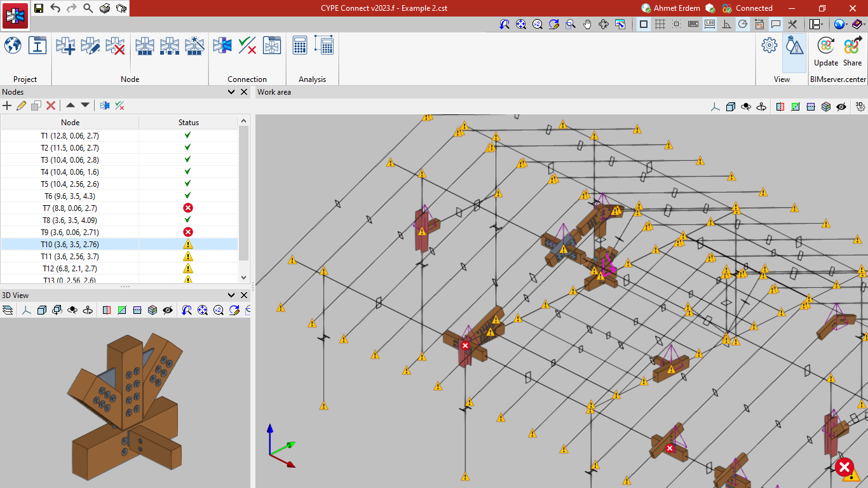Click the Nodes list scrollbar down arrow
Screen dimensions: 868x488
[243, 278]
